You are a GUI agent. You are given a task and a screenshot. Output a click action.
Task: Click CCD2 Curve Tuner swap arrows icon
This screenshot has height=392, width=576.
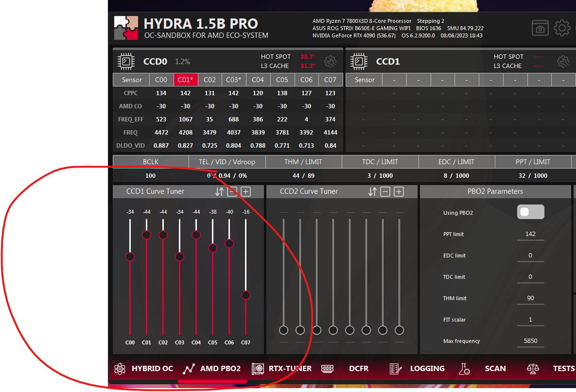(372, 191)
